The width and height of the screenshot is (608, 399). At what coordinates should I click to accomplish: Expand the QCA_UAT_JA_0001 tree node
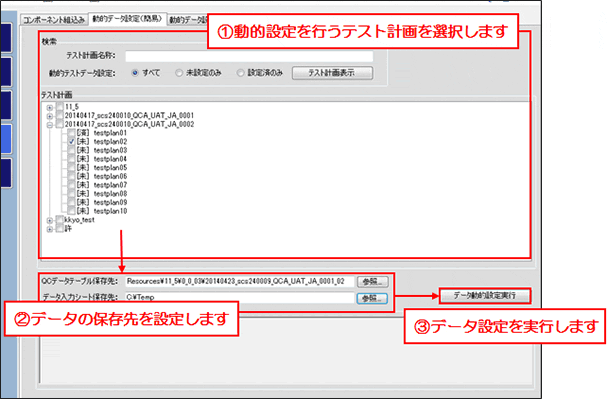(x=50, y=116)
